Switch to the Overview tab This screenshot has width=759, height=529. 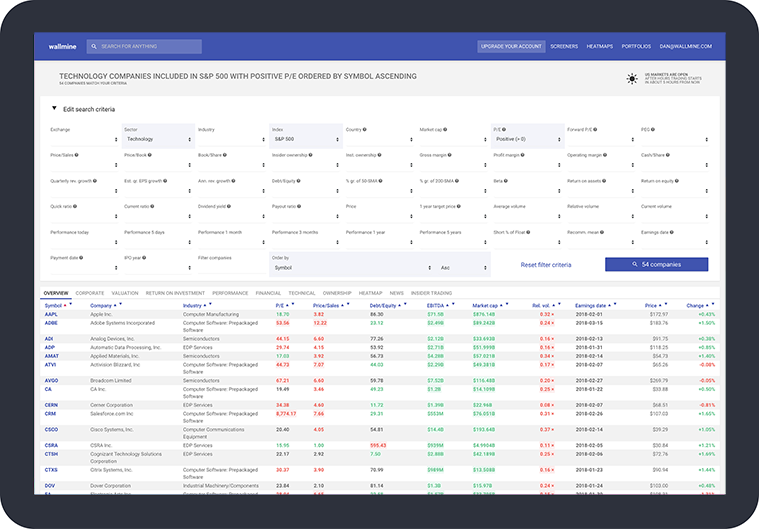[56, 293]
